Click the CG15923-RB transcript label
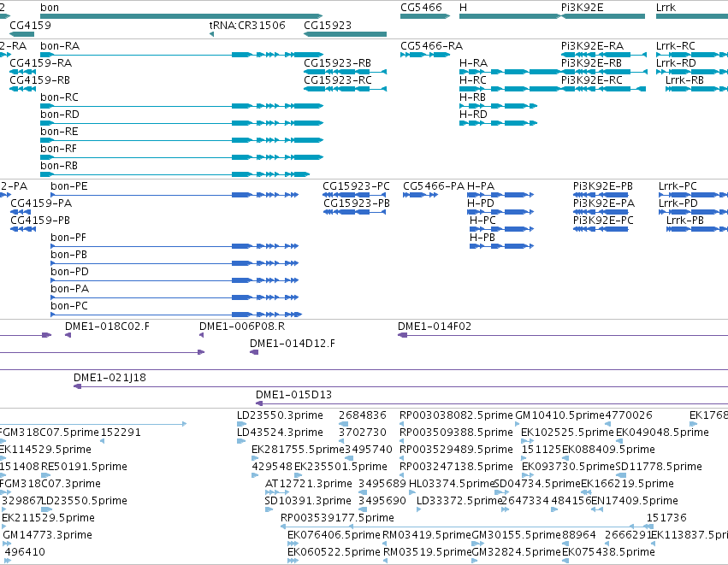Screen dimensions: 728x565 [x=338, y=63]
